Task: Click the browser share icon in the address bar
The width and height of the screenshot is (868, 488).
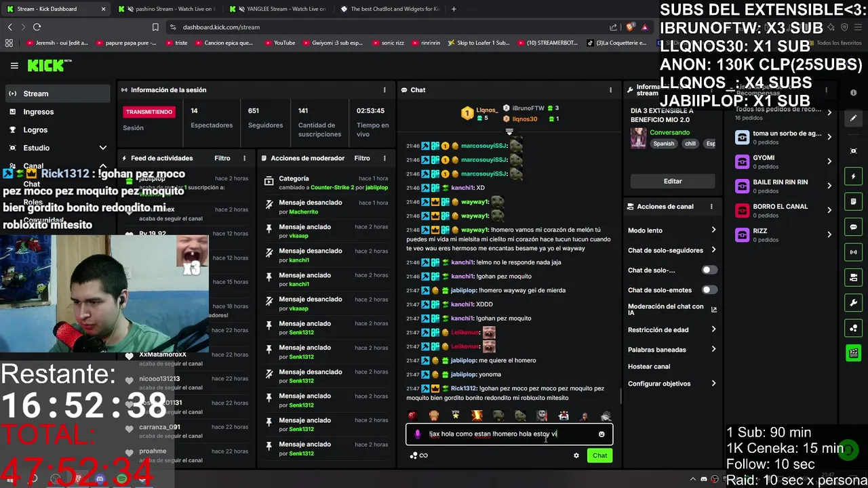Action: tap(613, 27)
